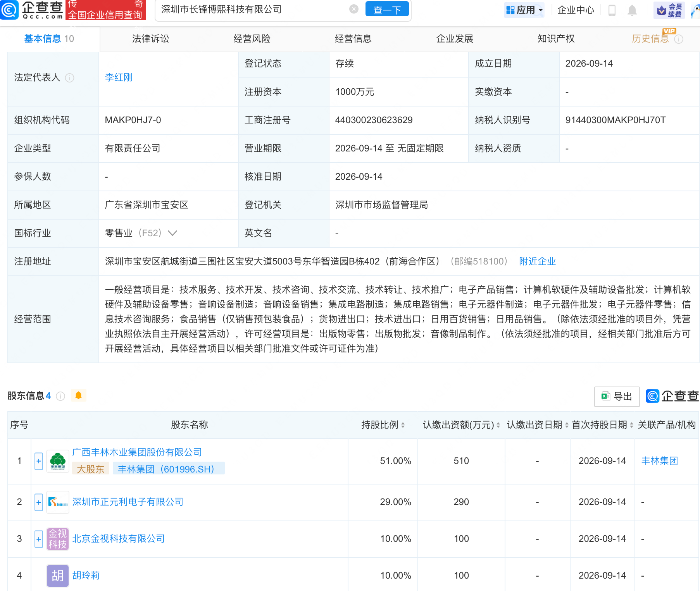Click 股东名称 column header
Screen dimensions: 700x591
(x=190, y=425)
